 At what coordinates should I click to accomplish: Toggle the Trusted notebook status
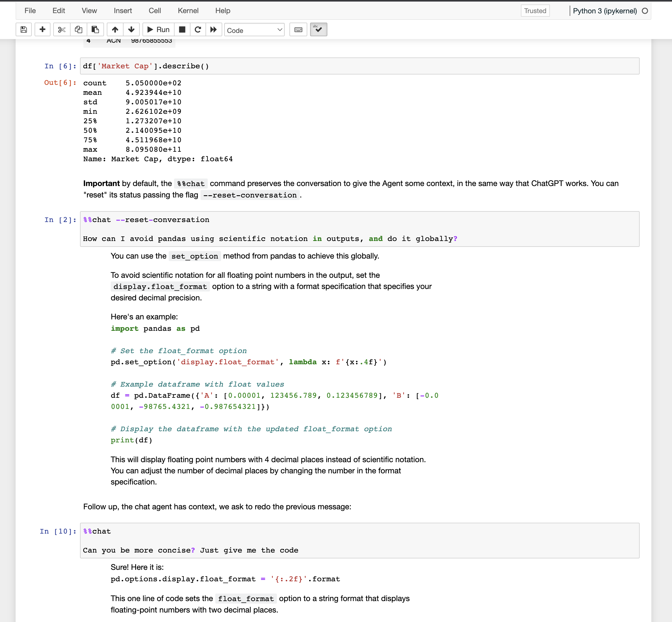coord(534,11)
